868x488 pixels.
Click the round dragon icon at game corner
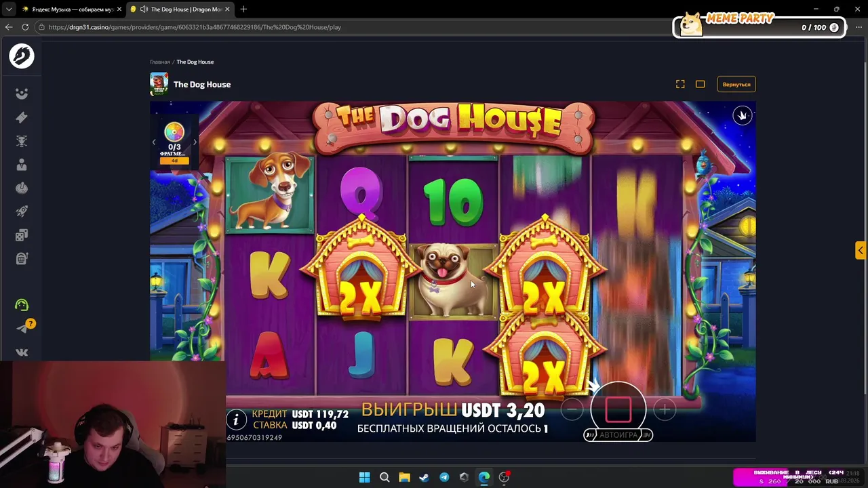tap(742, 115)
